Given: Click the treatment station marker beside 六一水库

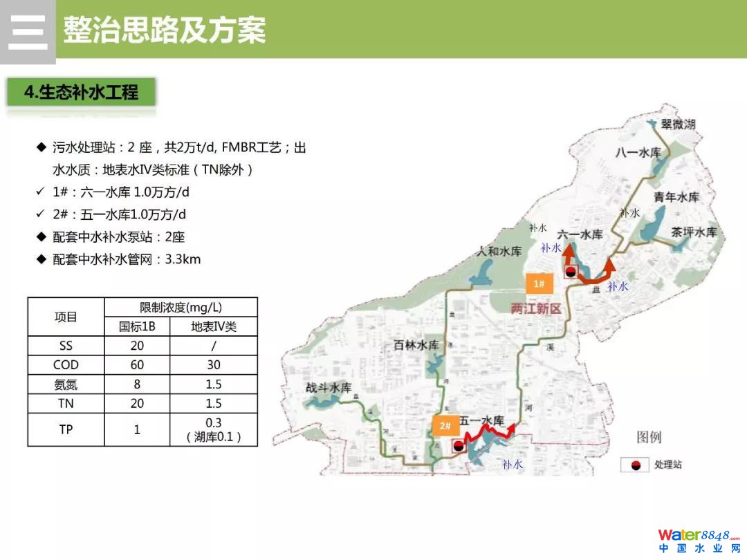Looking at the screenshot, I should coord(571,272).
